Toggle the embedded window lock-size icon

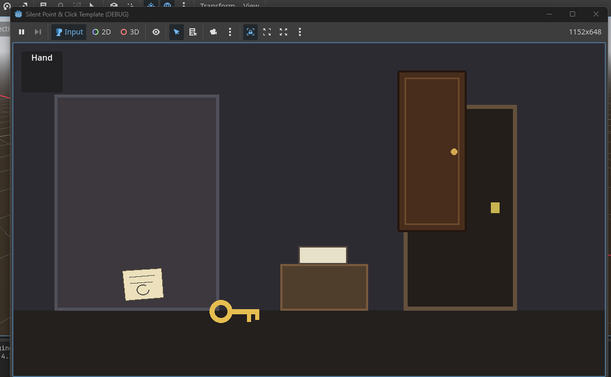[251, 32]
